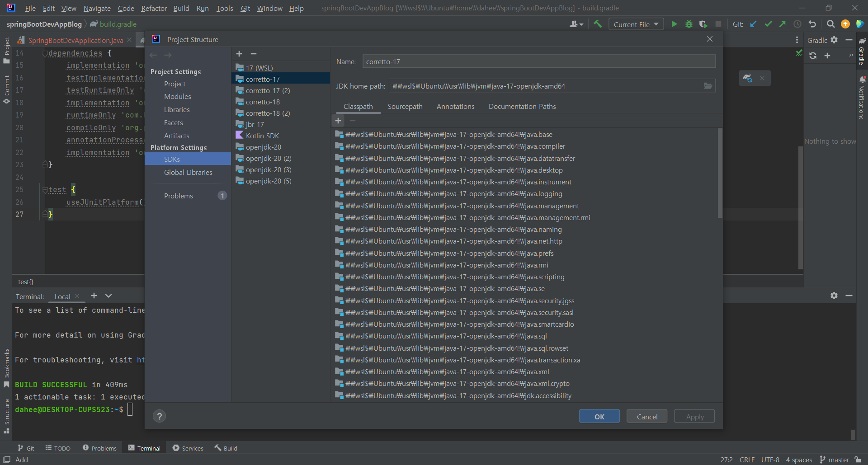Image resolution: width=868 pixels, height=465 pixels.
Task: Click OK in Project Structure dialog
Action: click(x=599, y=417)
